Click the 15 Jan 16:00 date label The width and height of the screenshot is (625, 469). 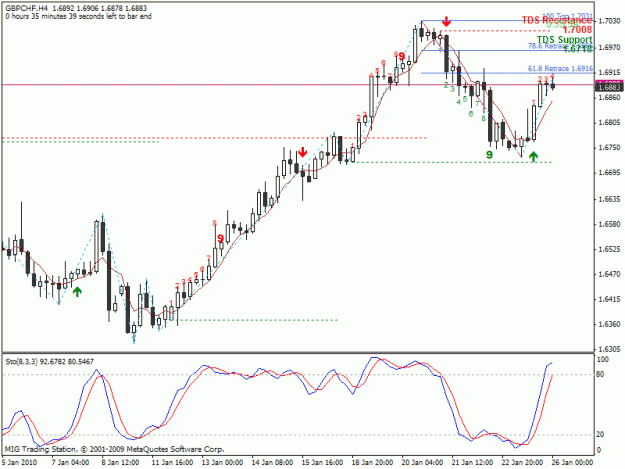point(322,462)
